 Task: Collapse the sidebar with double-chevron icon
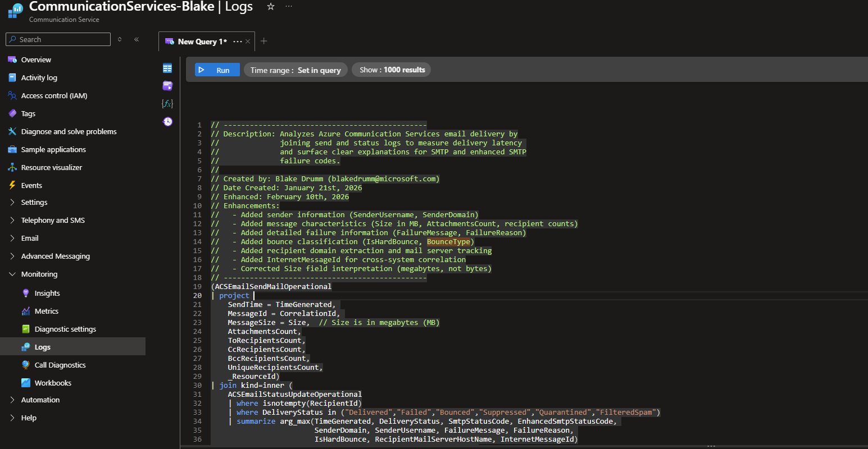coord(137,39)
